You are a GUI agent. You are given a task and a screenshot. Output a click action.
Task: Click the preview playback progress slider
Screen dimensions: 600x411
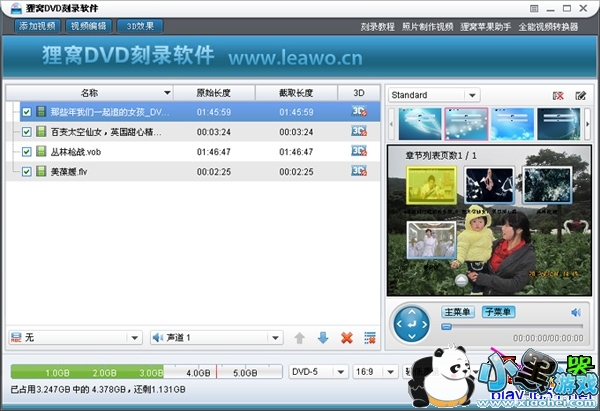click(x=512, y=327)
